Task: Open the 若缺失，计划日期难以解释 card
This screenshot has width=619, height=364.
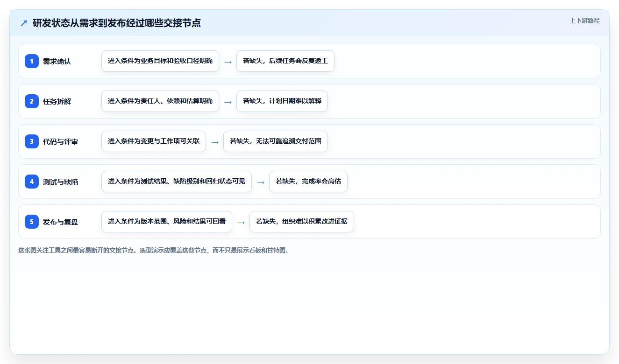Action: (282, 101)
